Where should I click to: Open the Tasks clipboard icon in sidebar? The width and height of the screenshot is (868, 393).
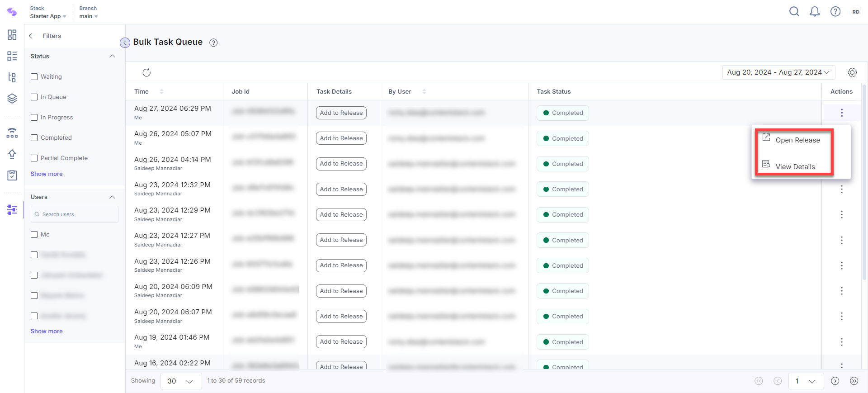12,175
